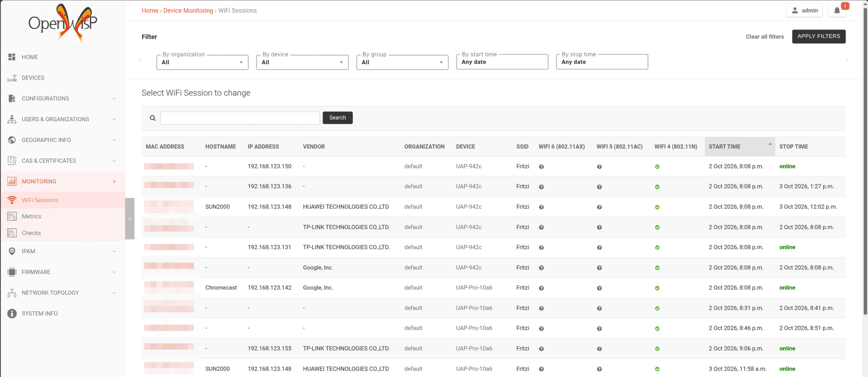Viewport: 868px width, 377px height.
Task: Open the DEVICES menu item
Action: point(63,78)
